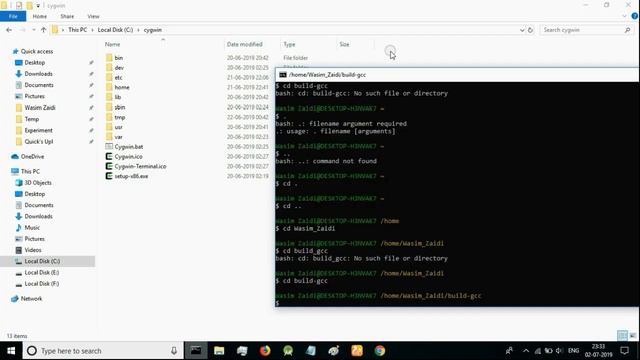Click the search magnifier icon
Viewport: 640px width, 360px height.
[x=628, y=30]
